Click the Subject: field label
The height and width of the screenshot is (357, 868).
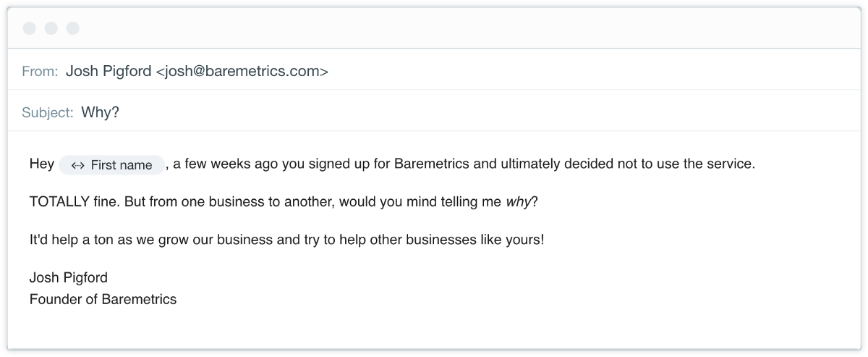point(48,112)
